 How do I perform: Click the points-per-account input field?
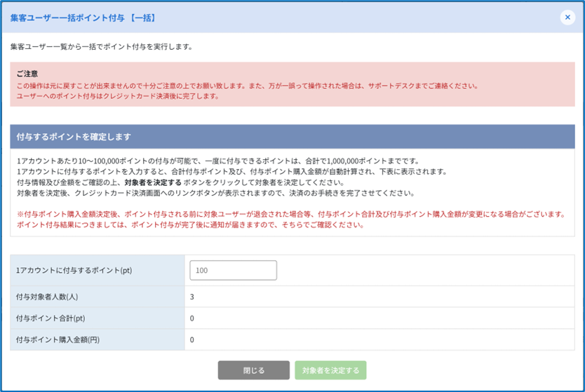(x=233, y=270)
